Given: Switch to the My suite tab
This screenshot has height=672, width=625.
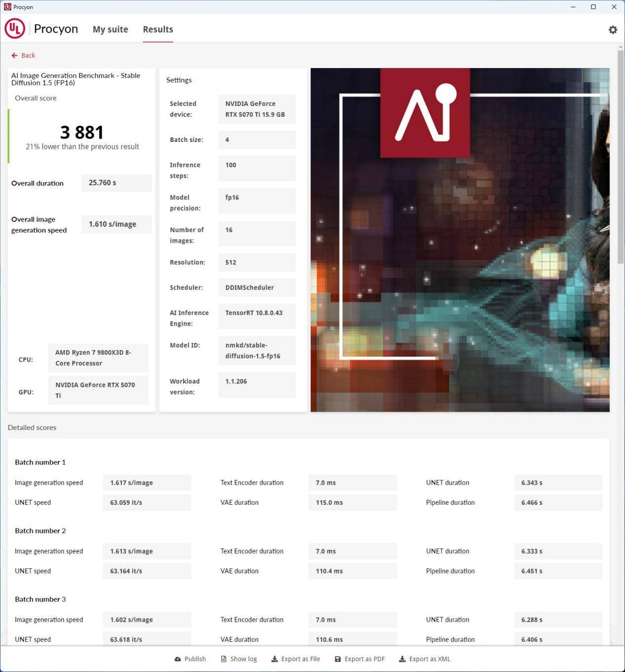Looking at the screenshot, I should pos(110,30).
